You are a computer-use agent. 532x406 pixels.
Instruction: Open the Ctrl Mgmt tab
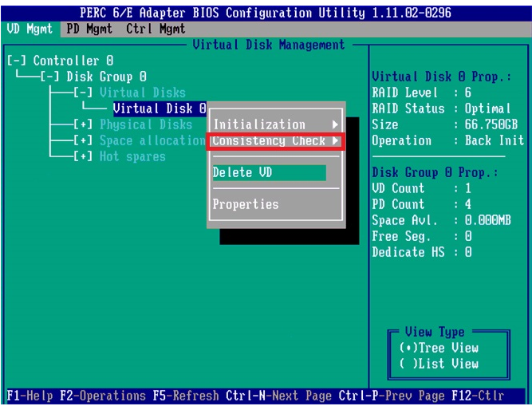(x=156, y=29)
